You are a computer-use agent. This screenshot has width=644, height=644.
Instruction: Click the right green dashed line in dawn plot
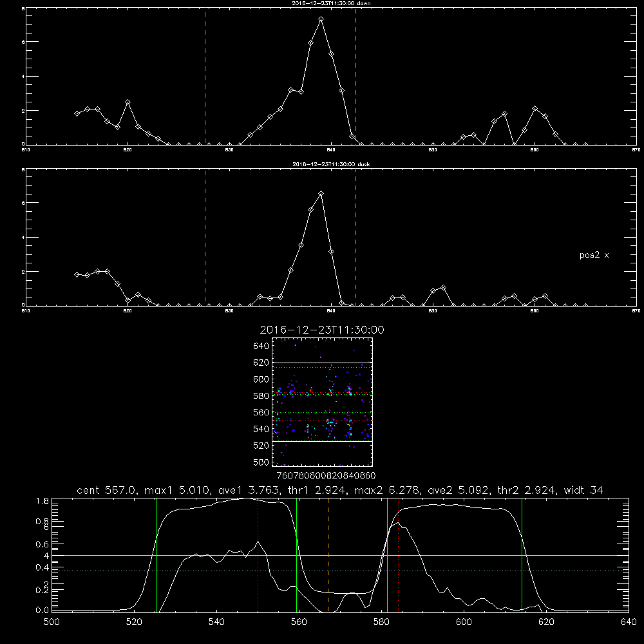[x=355, y=77]
